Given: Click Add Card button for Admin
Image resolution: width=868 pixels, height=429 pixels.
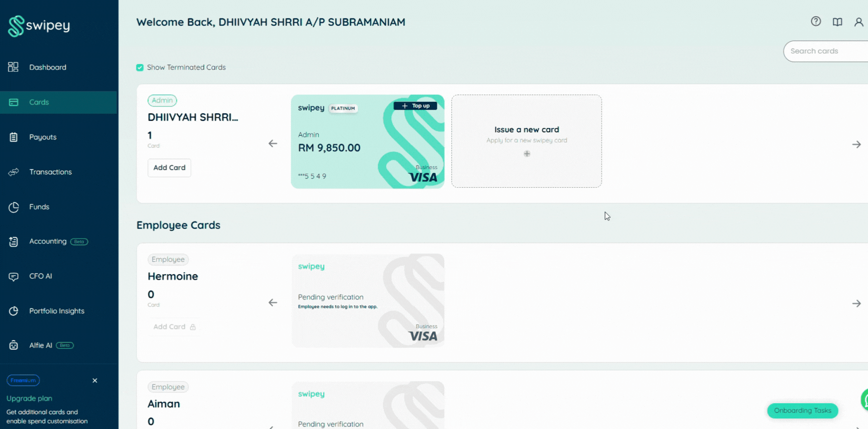Looking at the screenshot, I should pos(169,167).
